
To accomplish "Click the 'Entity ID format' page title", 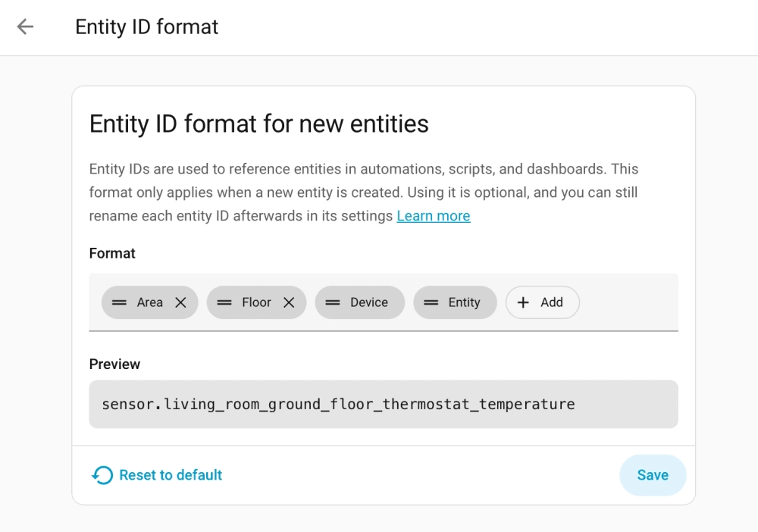I will pyautogui.click(x=147, y=27).
